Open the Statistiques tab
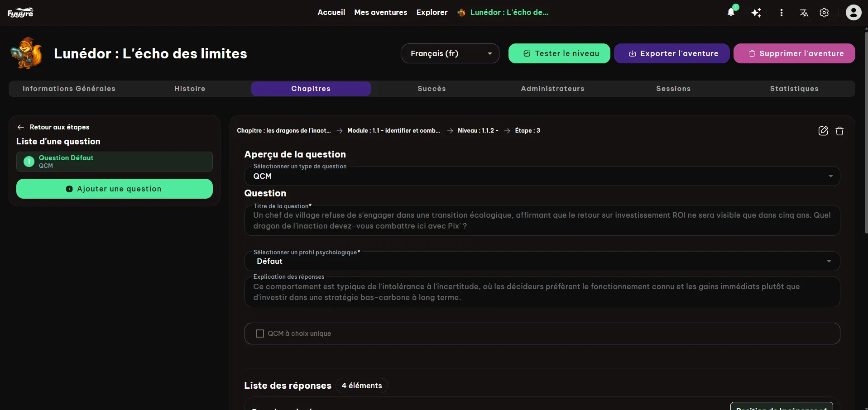 pyautogui.click(x=794, y=89)
